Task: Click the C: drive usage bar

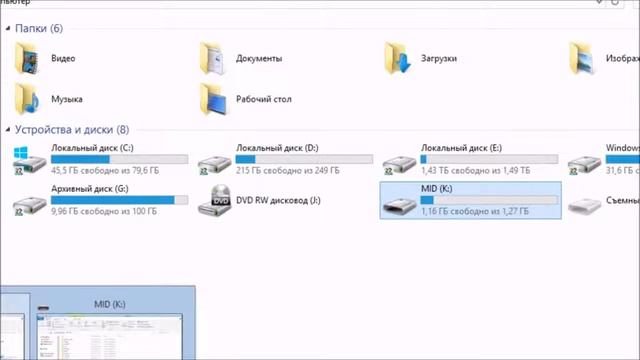Action: pyautogui.click(x=120, y=159)
